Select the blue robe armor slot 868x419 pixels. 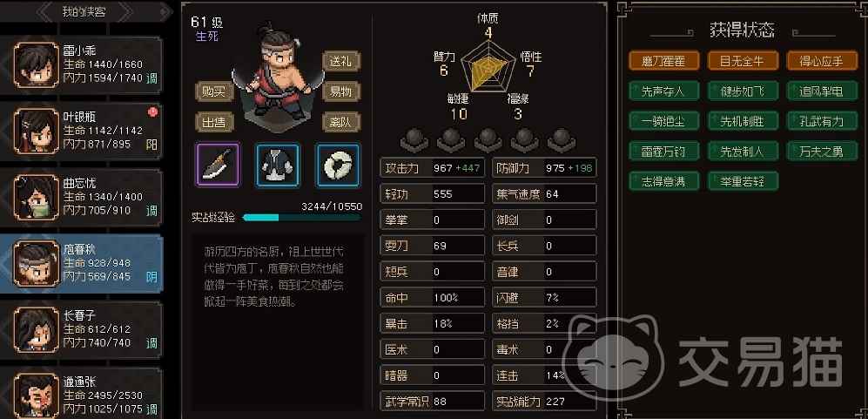278,165
